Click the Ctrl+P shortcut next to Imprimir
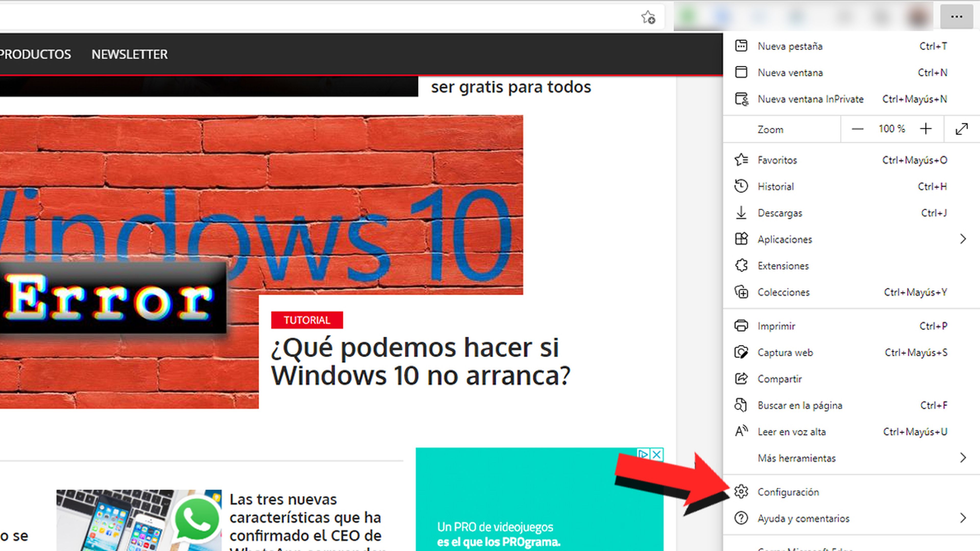The width and height of the screenshot is (980, 551). [x=933, y=326]
